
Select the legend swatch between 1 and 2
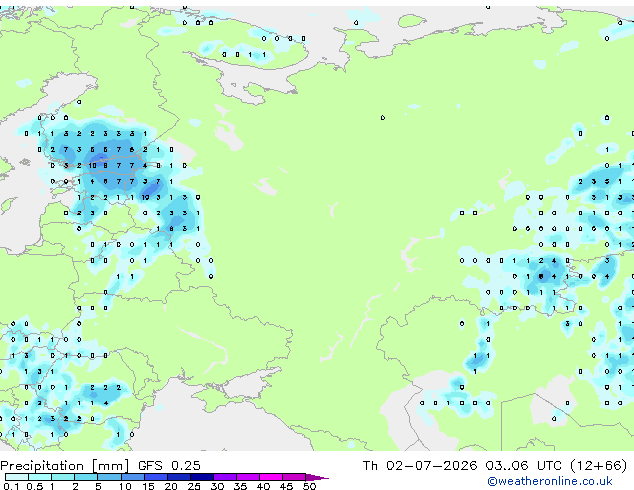pyautogui.click(x=63, y=477)
